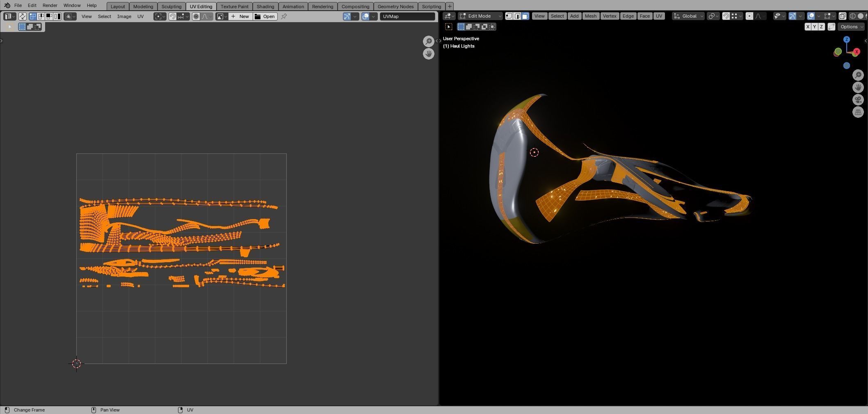Viewport: 868px width, 414px height.
Task: Open the 3D viewport pivot point dropdown
Action: tap(713, 16)
